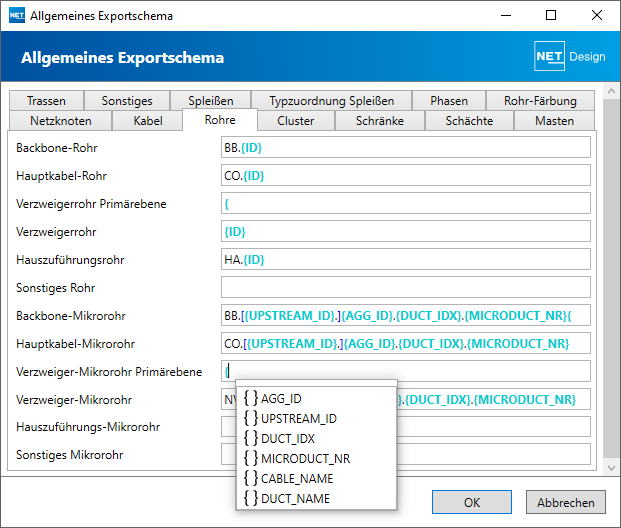Click the Hauszuführungsrohr label
This screenshot has width=621, height=528.
70,260
